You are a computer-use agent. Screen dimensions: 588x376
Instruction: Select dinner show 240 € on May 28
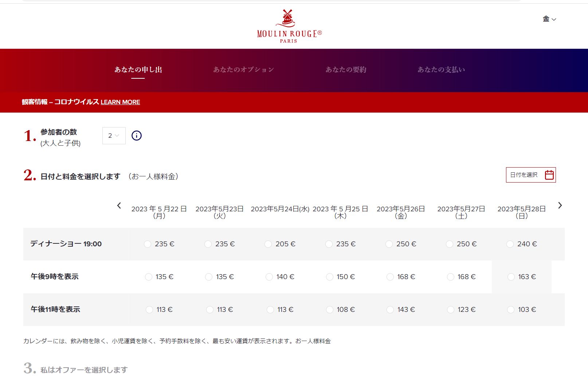pos(510,244)
